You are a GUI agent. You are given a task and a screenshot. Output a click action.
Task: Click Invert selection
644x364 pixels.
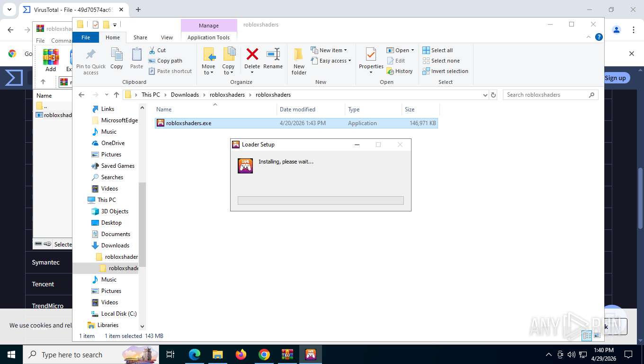[445, 71]
